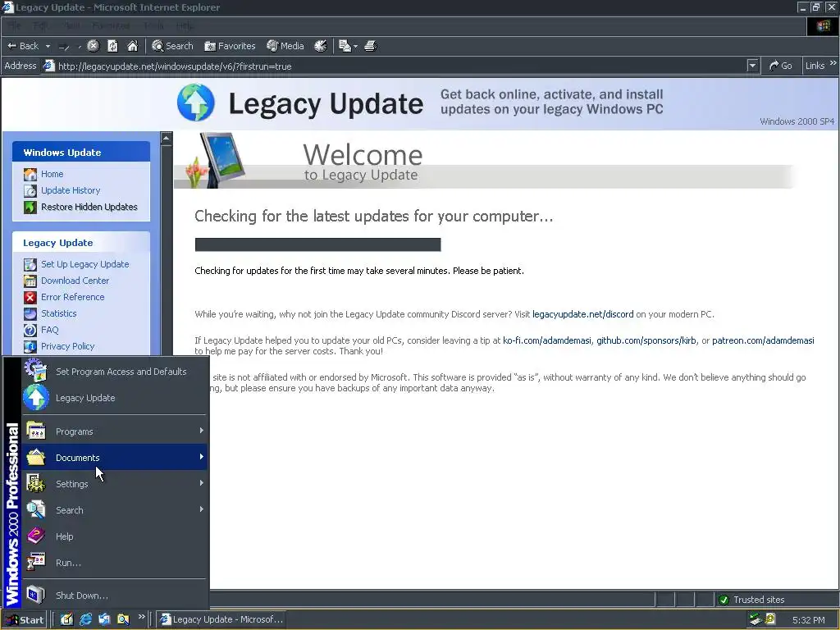Screen dimensions: 840x630
Task: Open the Download Center sidebar link
Action: pos(75,281)
